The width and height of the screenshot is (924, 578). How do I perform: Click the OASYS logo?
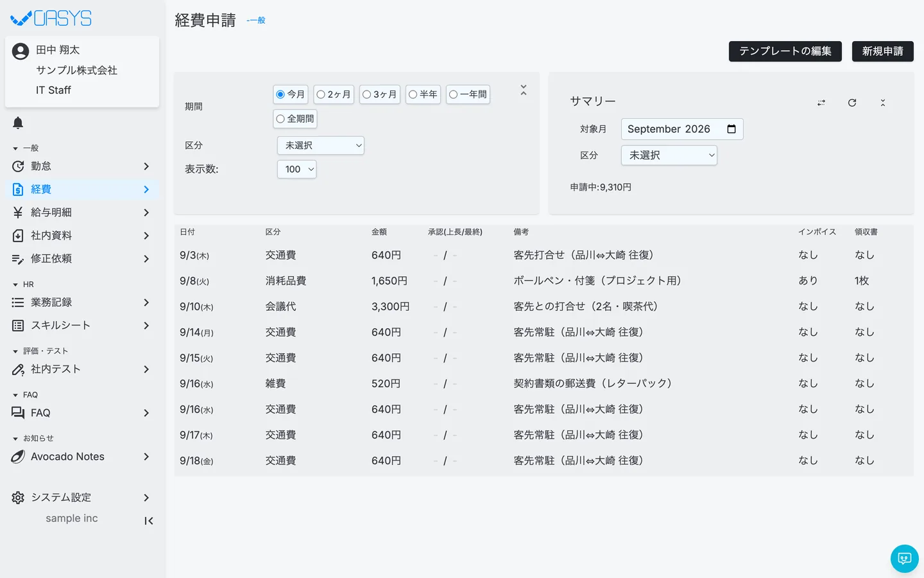pyautogui.click(x=51, y=19)
